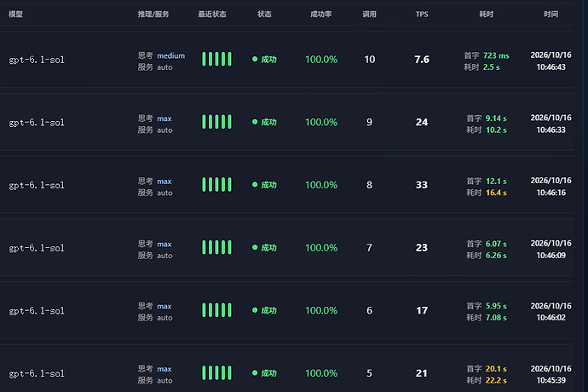Click the 成功 status in the 33 TPS row
Screen dimensions: 588x392
pyautogui.click(x=264, y=185)
